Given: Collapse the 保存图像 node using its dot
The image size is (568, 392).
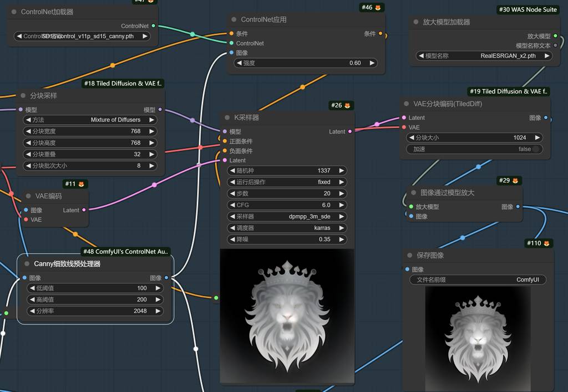Looking at the screenshot, I should tap(409, 256).
